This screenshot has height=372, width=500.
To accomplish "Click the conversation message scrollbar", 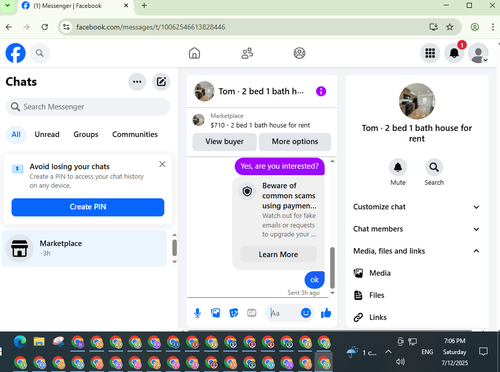I will (332, 268).
